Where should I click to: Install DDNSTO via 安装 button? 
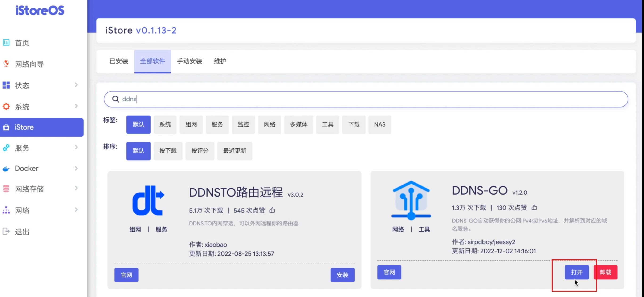(x=342, y=275)
